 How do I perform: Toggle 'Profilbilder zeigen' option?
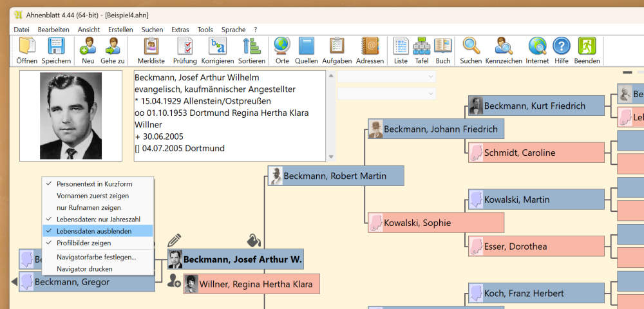point(84,243)
